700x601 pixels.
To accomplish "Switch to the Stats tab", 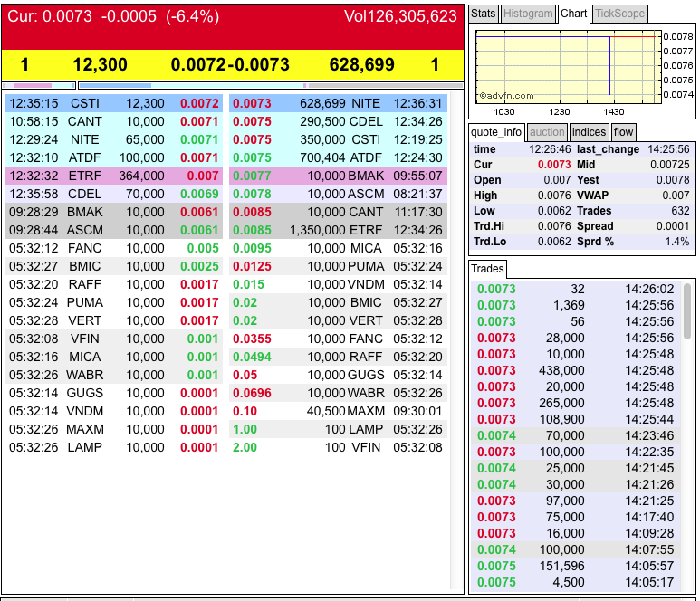I will [x=484, y=14].
